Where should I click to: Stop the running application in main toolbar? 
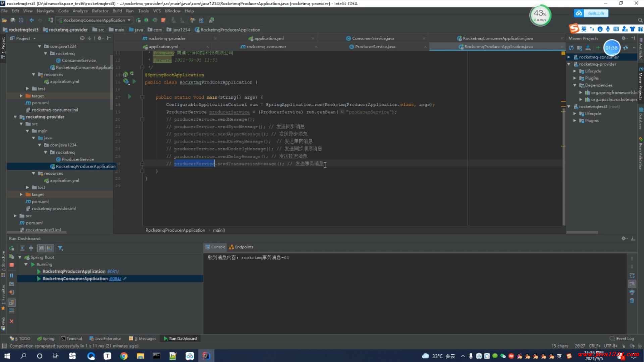(163, 20)
